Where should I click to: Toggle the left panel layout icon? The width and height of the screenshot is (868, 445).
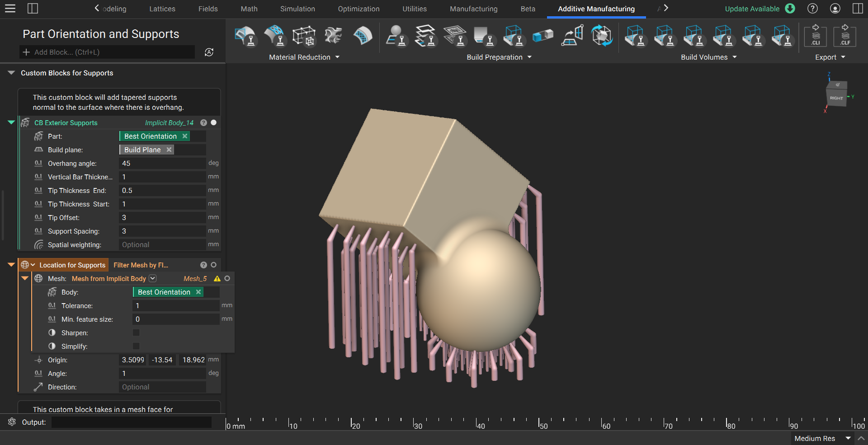click(33, 9)
